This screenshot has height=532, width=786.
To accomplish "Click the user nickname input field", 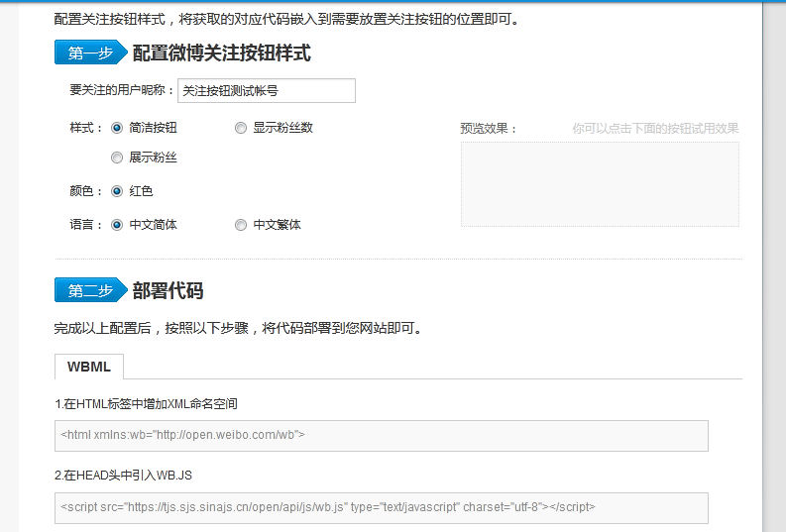I will click(x=266, y=91).
